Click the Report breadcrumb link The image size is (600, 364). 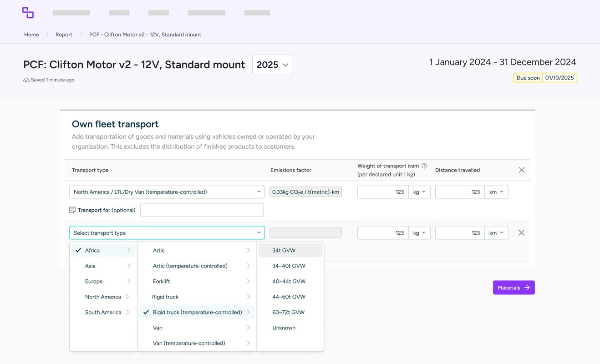coord(64,35)
